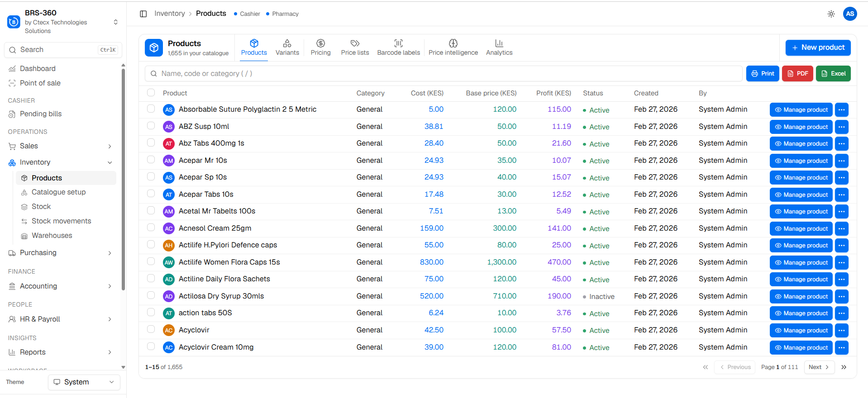Create a New product
The height and width of the screenshot is (398, 868).
818,47
